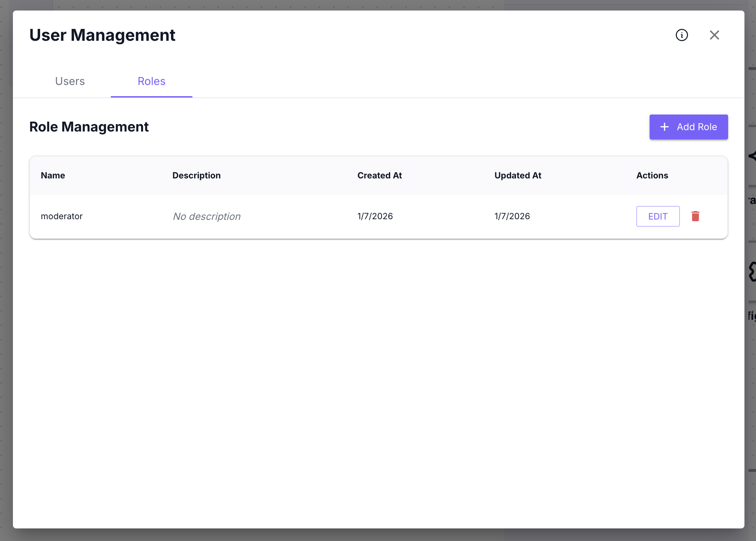Click the 'No description' text
Viewport: 756px width, 541px height.
[207, 216]
